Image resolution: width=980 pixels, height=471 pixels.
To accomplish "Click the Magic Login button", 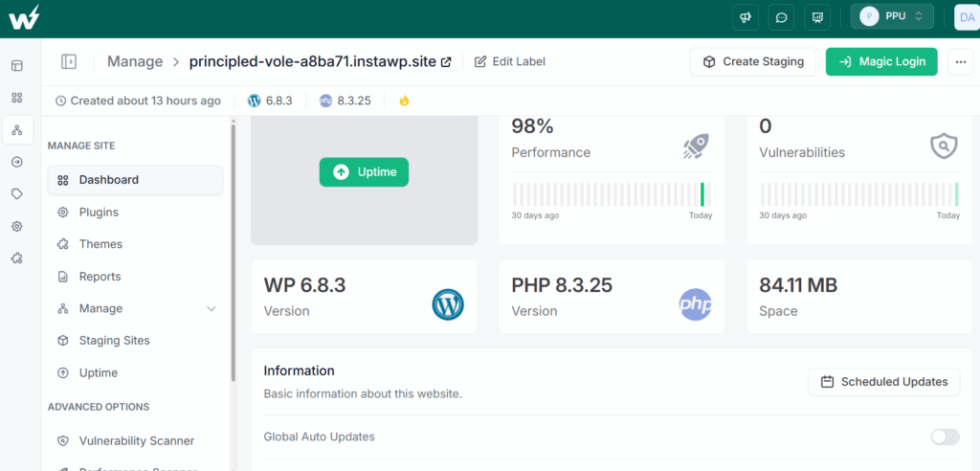I will point(881,62).
